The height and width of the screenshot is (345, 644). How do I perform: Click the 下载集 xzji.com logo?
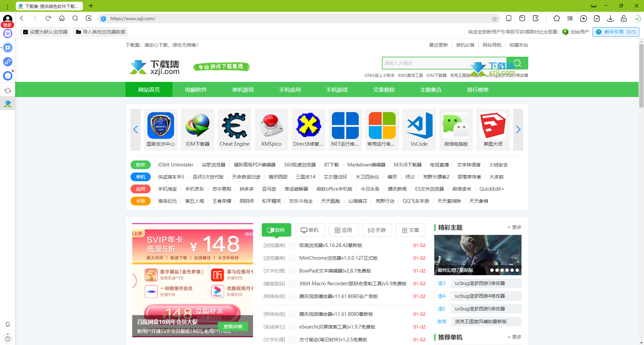coord(155,67)
